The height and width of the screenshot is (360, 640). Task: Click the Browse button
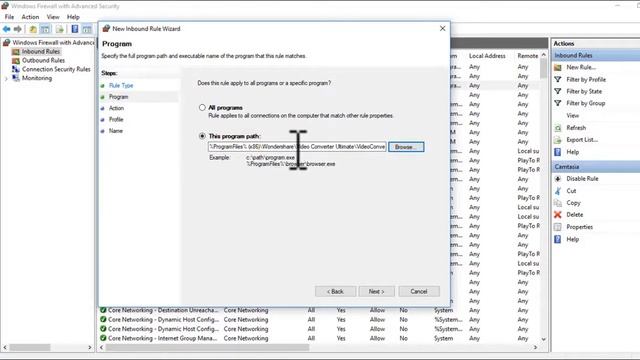406,147
